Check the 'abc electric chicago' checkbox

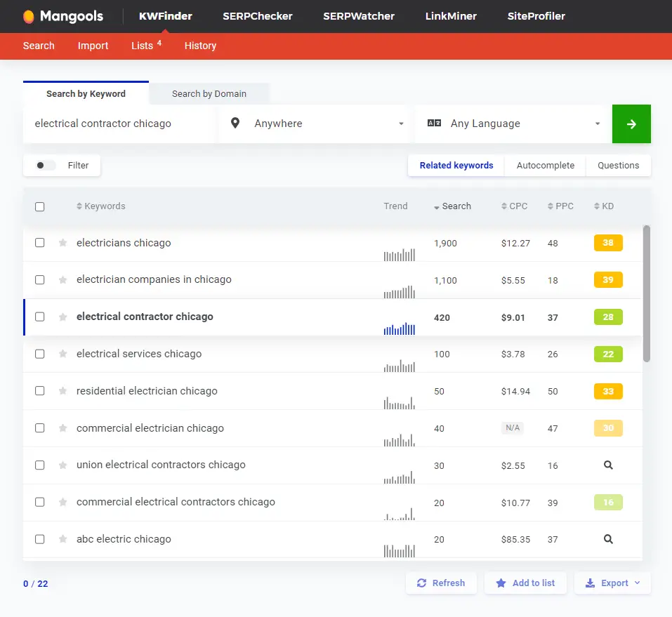point(39,539)
